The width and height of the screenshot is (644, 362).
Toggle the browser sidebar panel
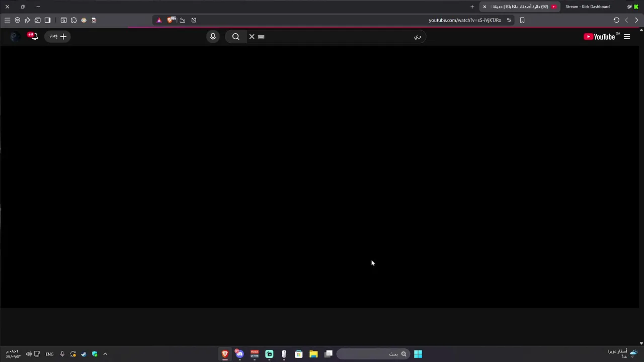point(47,20)
